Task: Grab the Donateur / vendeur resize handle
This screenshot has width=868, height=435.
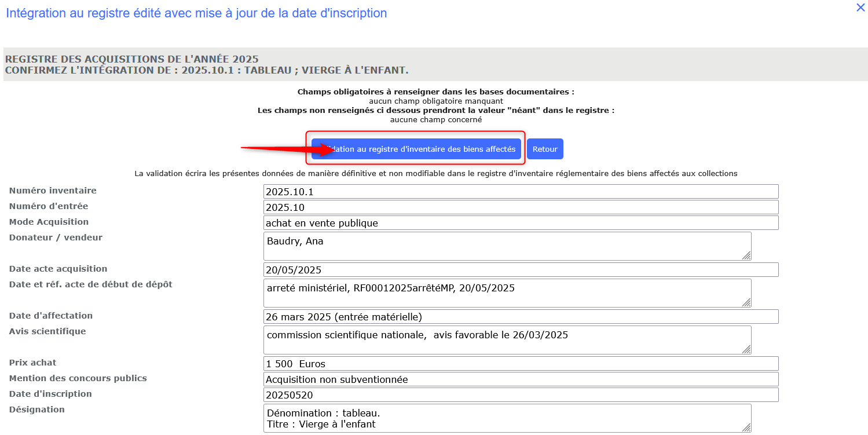Action: click(x=746, y=255)
